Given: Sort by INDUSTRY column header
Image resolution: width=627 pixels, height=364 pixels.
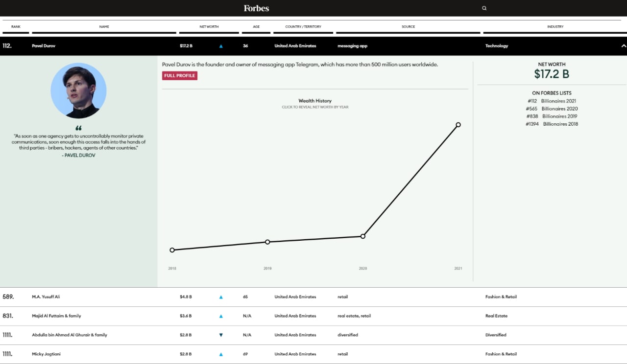Looking at the screenshot, I should (555, 26).
